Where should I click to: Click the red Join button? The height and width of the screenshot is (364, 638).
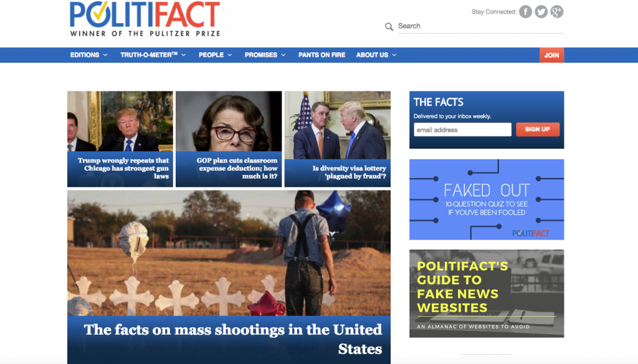(x=552, y=55)
